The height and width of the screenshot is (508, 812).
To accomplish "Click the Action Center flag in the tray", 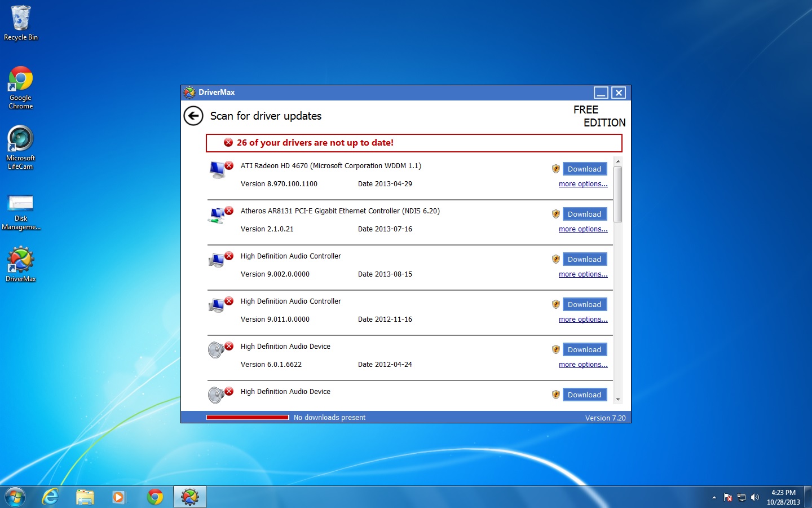I will point(728,497).
